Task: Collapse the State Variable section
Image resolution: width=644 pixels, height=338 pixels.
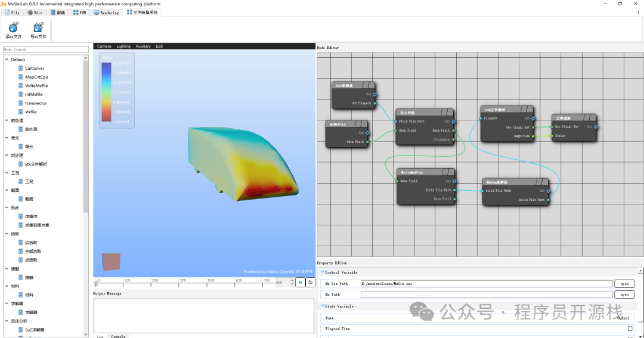Action: pyautogui.click(x=323, y=306)
